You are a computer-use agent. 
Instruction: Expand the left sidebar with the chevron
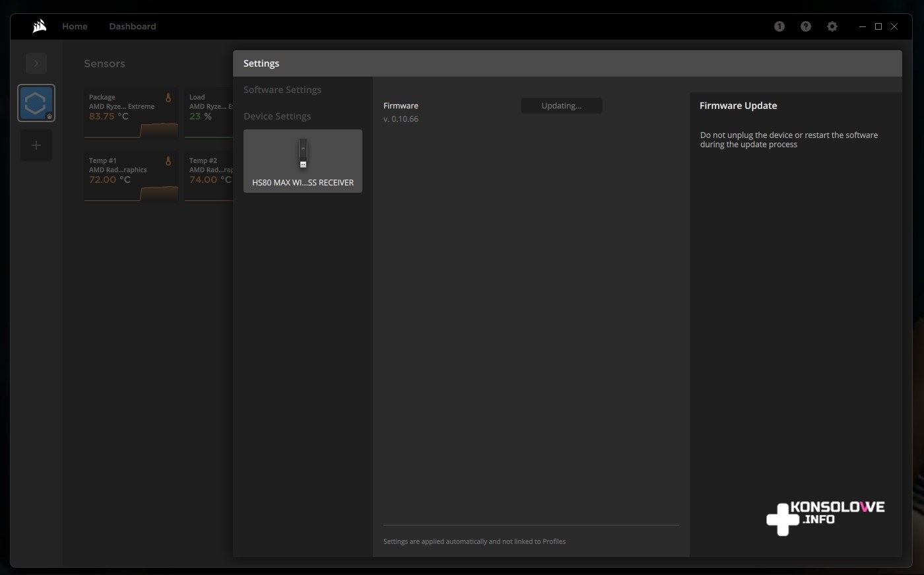tap(36, 63)
